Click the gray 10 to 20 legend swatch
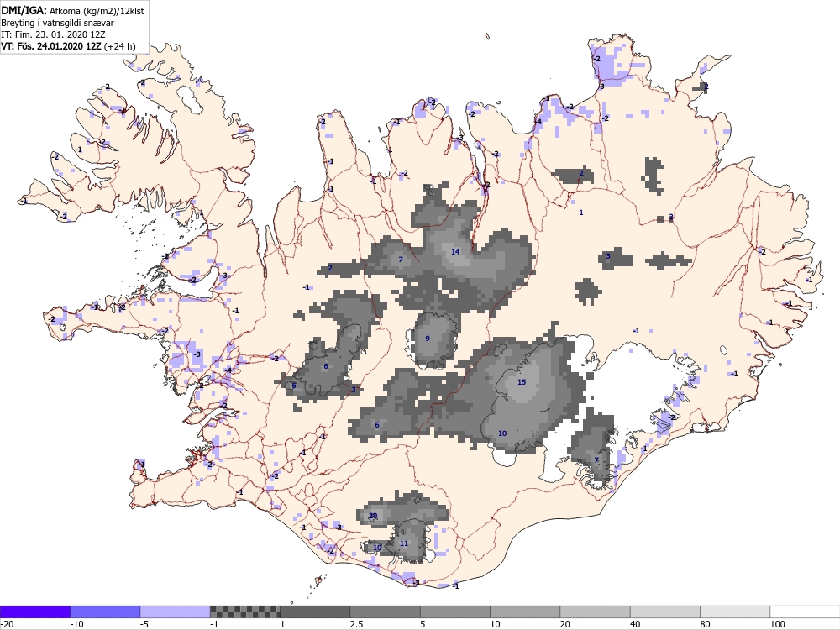This screenshot has width=840, height=630. [525, 612]
